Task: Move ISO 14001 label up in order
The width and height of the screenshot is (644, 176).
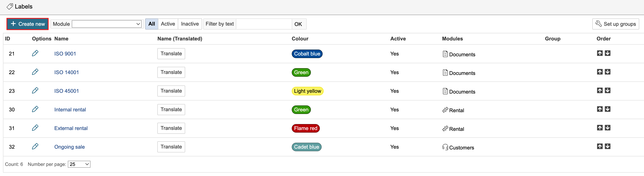Action: pyautogui.click(x=599, y=72)
